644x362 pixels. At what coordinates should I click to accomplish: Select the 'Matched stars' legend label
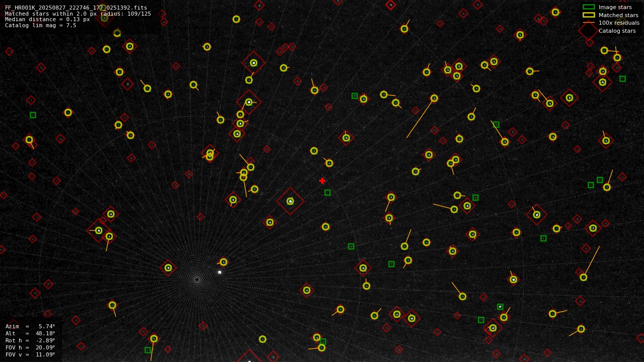pyautogui.click(x=618, y=15)
